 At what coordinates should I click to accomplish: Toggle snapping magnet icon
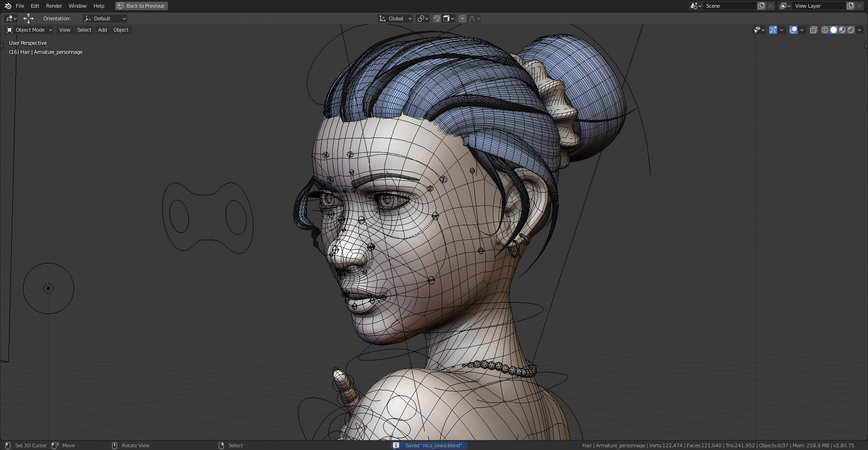pos(437,19)
